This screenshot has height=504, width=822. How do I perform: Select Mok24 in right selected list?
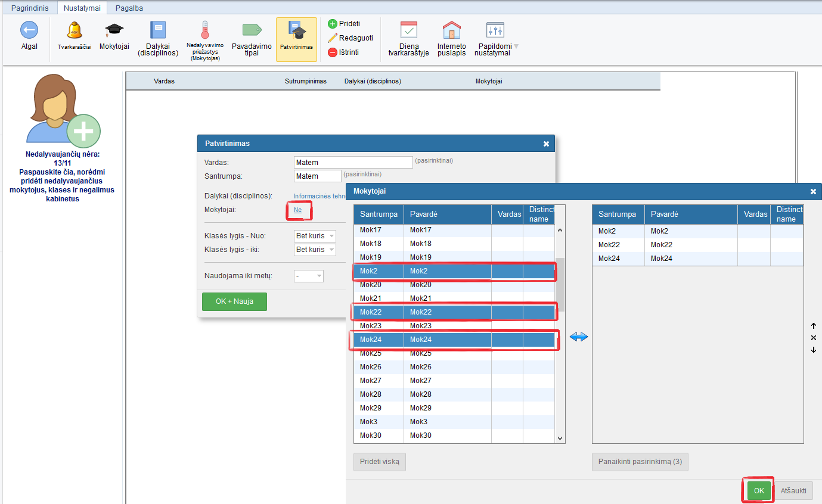click(x=697, y=259)
